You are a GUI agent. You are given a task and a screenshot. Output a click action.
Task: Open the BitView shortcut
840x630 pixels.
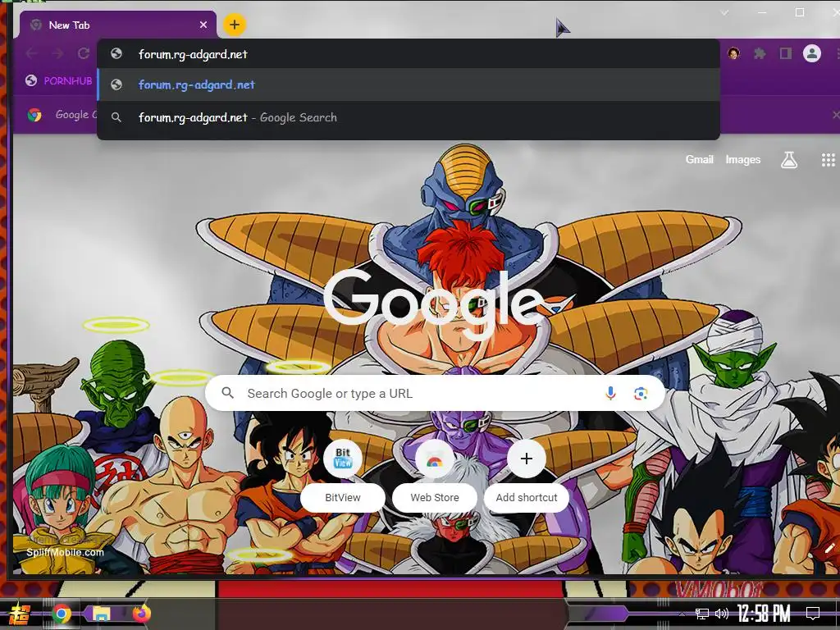[343, 475]
